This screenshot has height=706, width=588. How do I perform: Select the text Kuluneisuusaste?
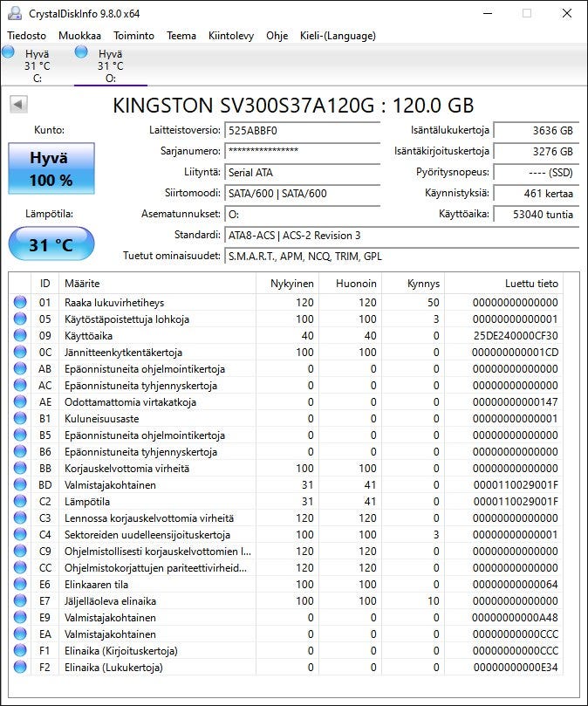coord(102,419)
